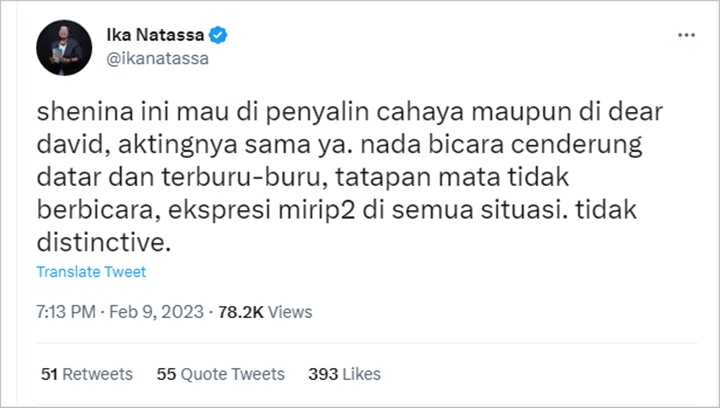The width and height of the screenshot is (720, 408).
Task: Click the retweet count number 51
Action: click(49, 374)
